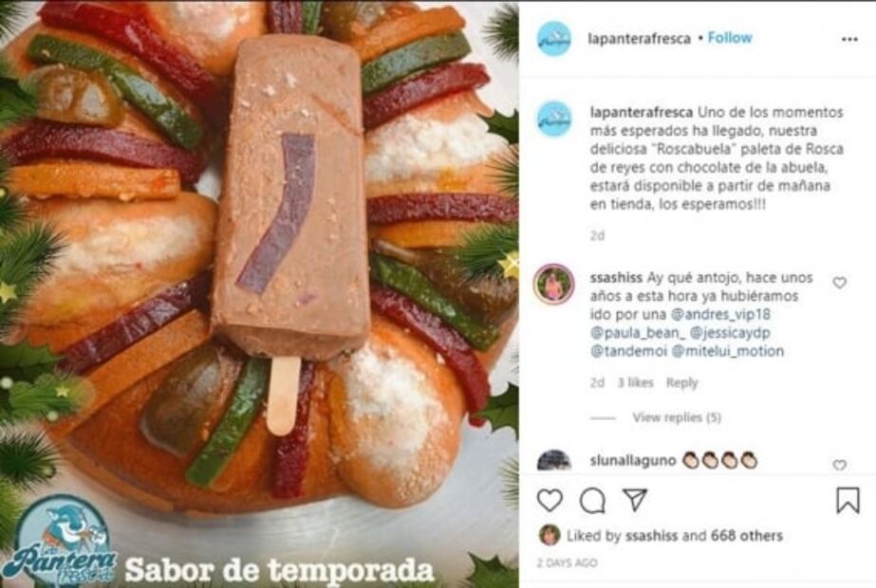The image size is (876, 588).
Task: Open the ssashiss avatar next to comment
Action: point(553,285)
